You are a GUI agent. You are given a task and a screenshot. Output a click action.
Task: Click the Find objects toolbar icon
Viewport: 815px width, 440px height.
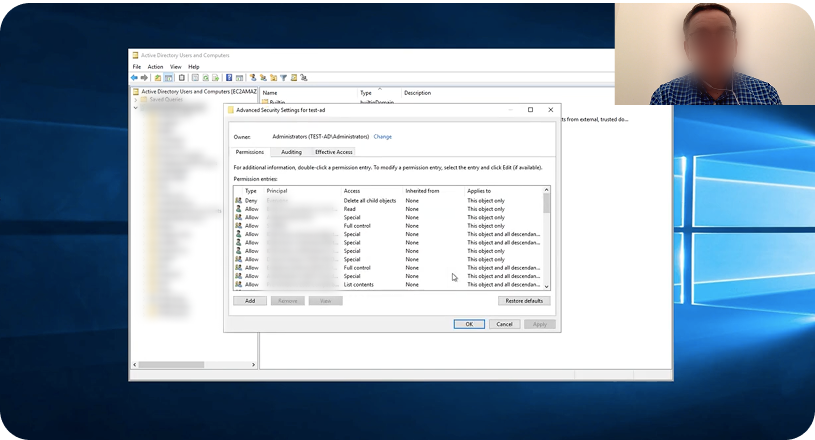pos(294,78)
